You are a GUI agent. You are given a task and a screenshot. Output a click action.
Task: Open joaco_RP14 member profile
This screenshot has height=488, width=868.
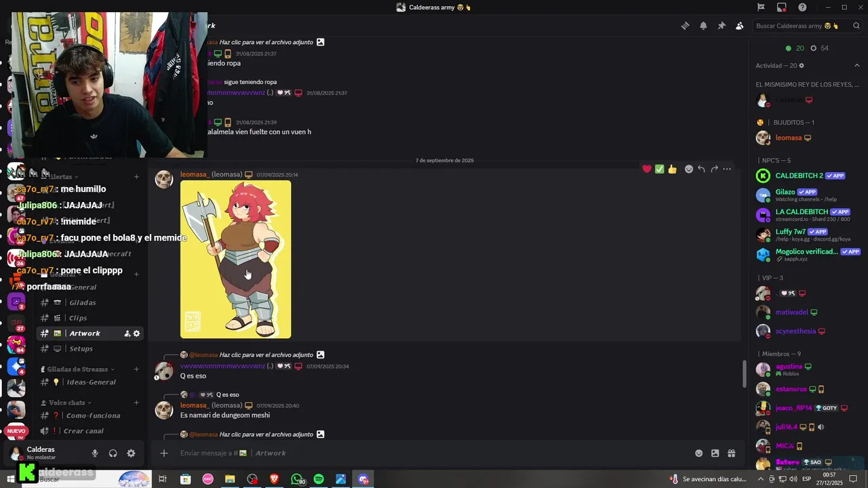click(x=807, y=408)
